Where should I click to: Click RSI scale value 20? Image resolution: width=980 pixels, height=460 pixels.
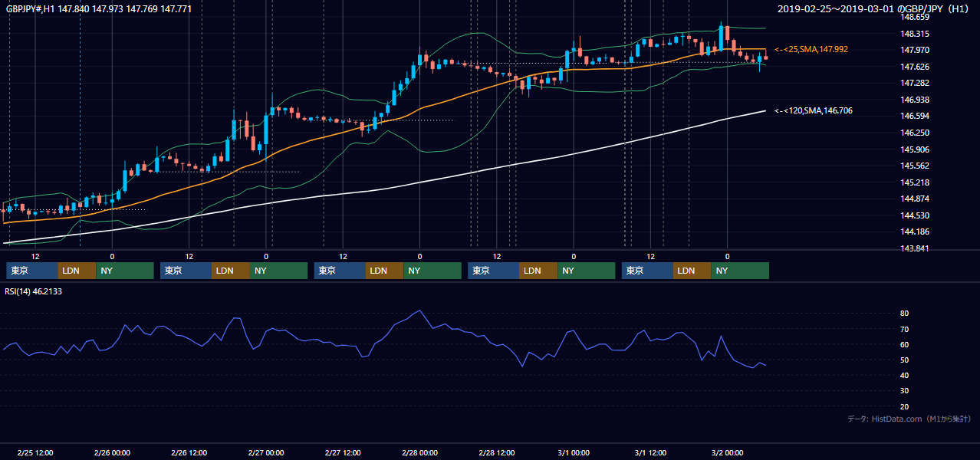coord(905,406)
